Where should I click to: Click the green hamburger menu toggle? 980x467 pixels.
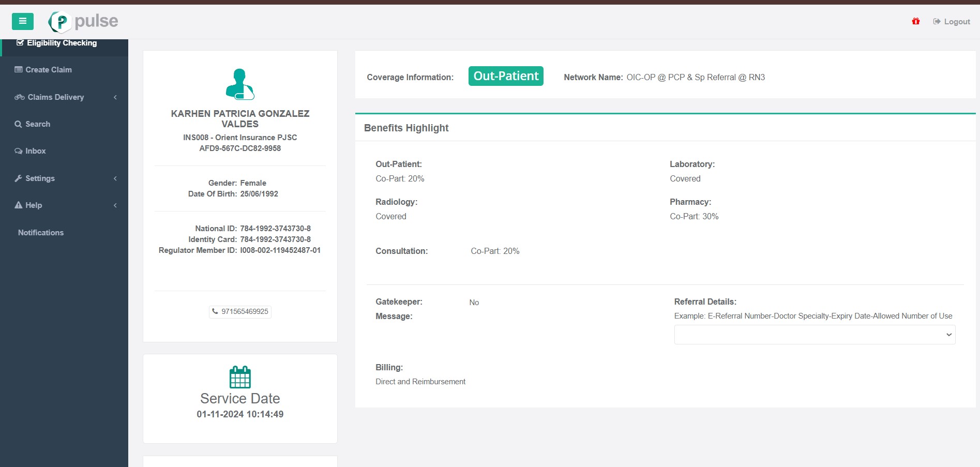pyautogui.click(x=22, y=21)
